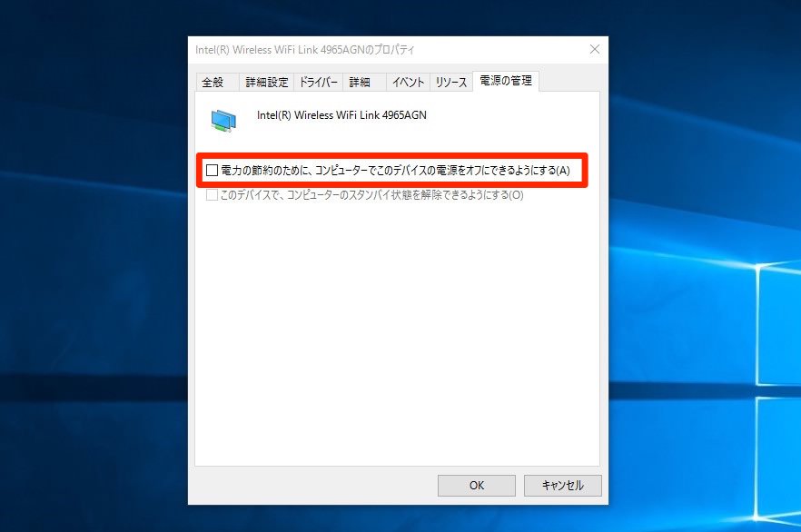Enable 電力の節約のために power-off checkbox
This screenshot has height=532, width=801.
[212, 170]
